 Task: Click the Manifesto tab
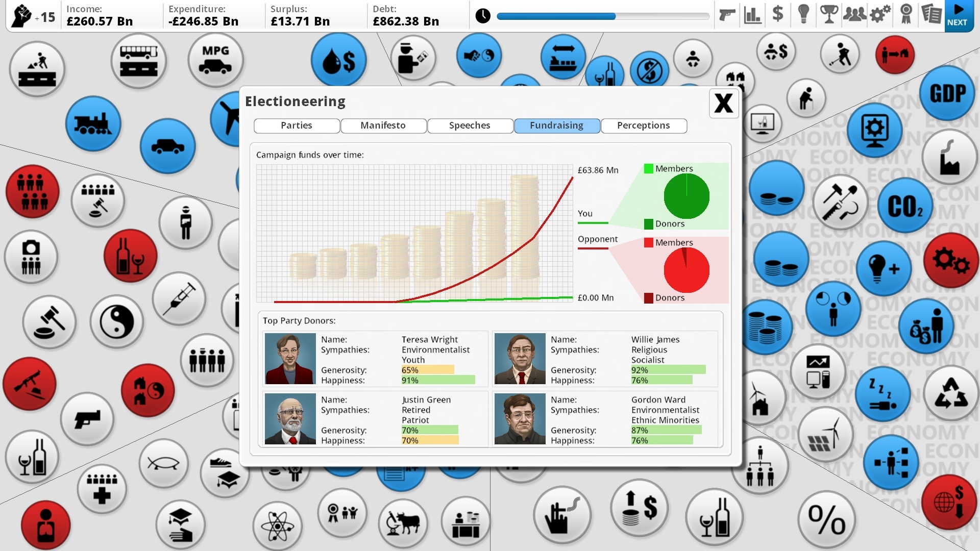coord(383,124)
